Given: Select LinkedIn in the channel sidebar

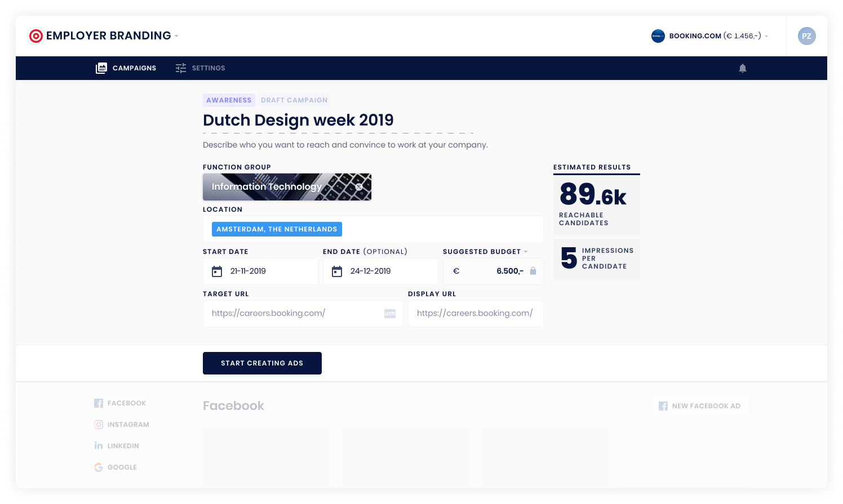Looking at the screenshot, I should click(117, 446).
